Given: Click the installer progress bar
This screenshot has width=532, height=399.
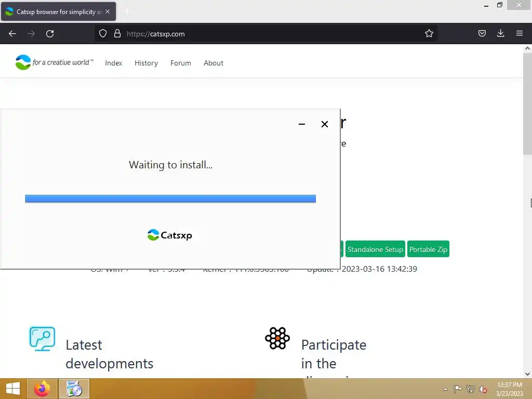Looking at the screenshot, I should [x=170, y=199].
